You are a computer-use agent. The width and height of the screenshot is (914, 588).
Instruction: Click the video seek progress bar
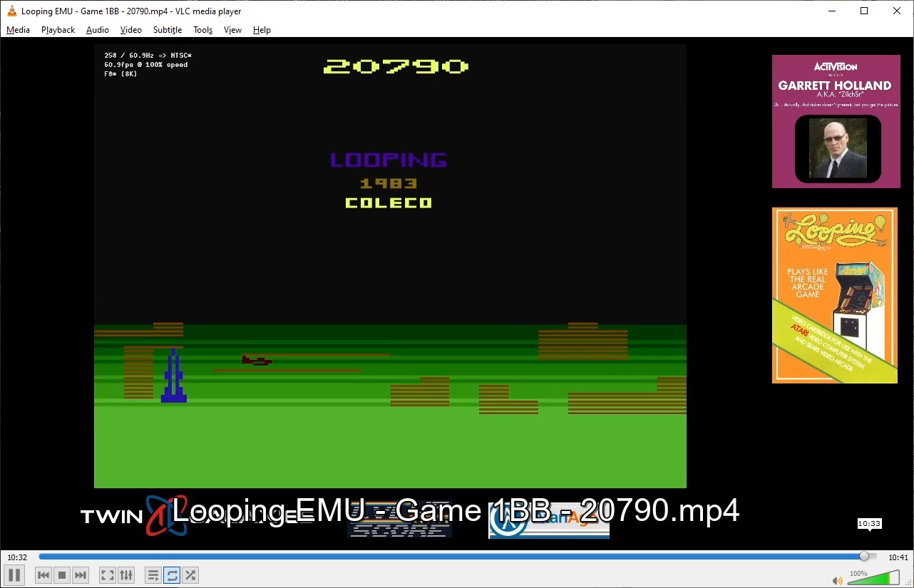coord(449,557)
